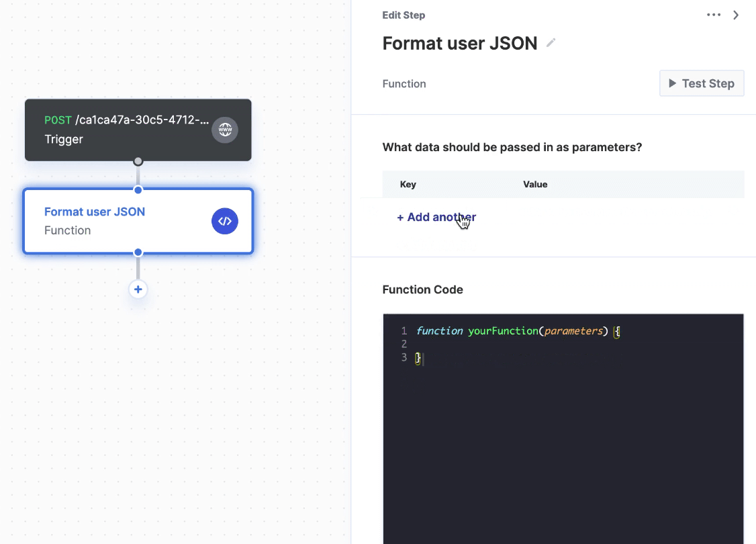
Task: Collapse the Edit Step panel with chevron
Action: 736,15
